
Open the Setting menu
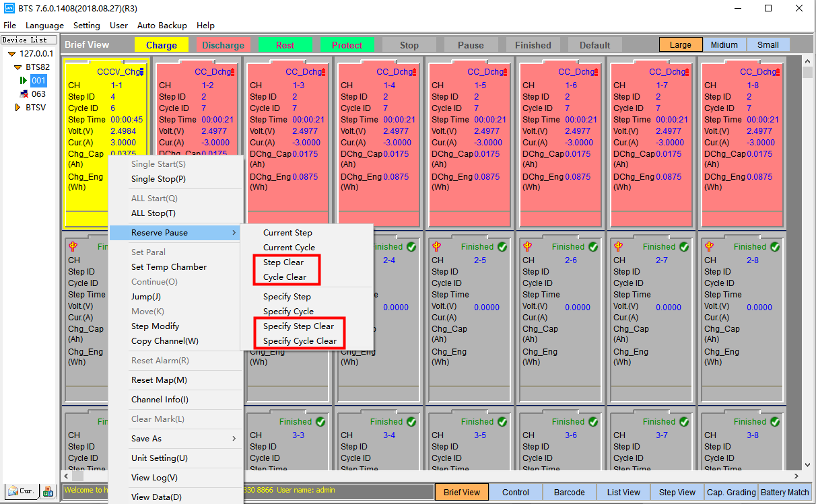coord(87,26)
